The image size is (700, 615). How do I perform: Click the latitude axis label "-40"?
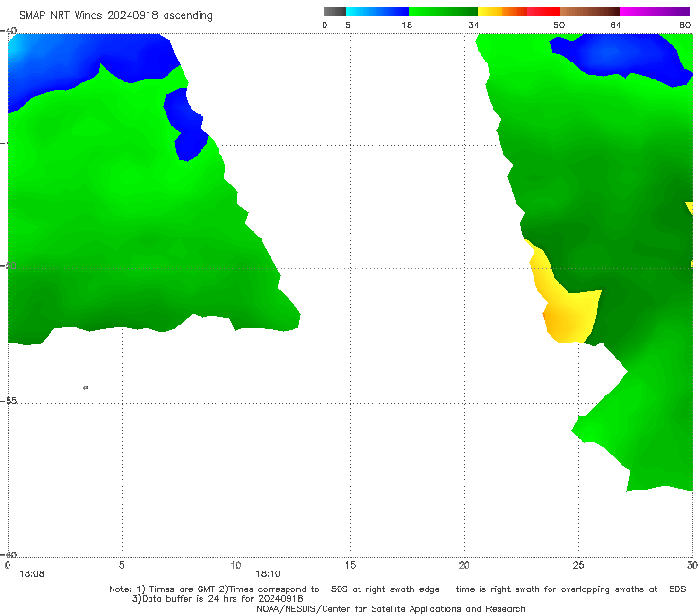click(9, 31)
